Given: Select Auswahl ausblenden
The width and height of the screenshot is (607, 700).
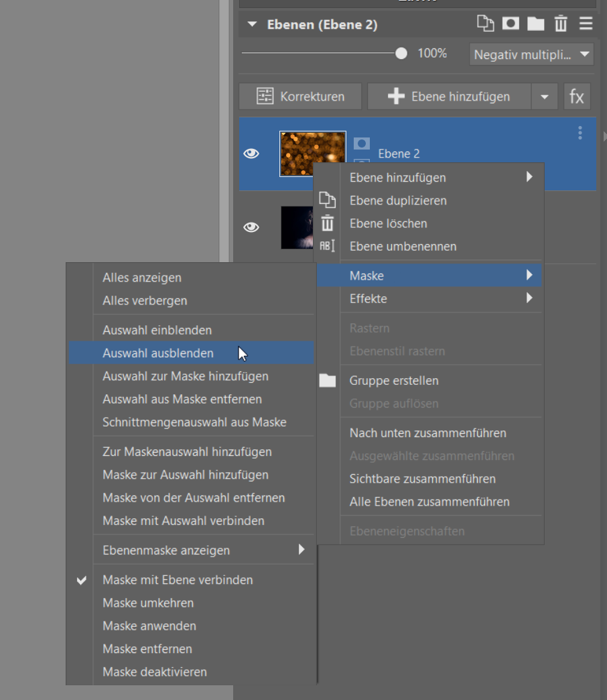Looking at the screenshot, I should coord(192,353).
